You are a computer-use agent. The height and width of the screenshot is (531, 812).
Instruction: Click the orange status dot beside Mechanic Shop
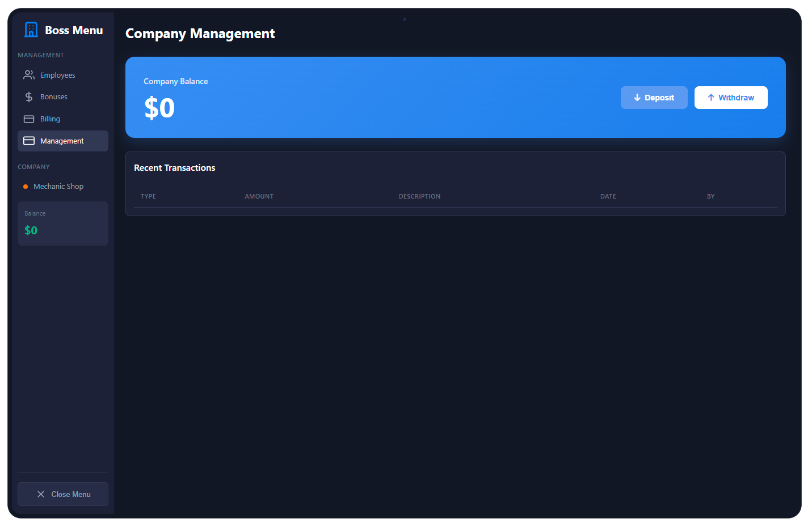(x=26, y=186)
